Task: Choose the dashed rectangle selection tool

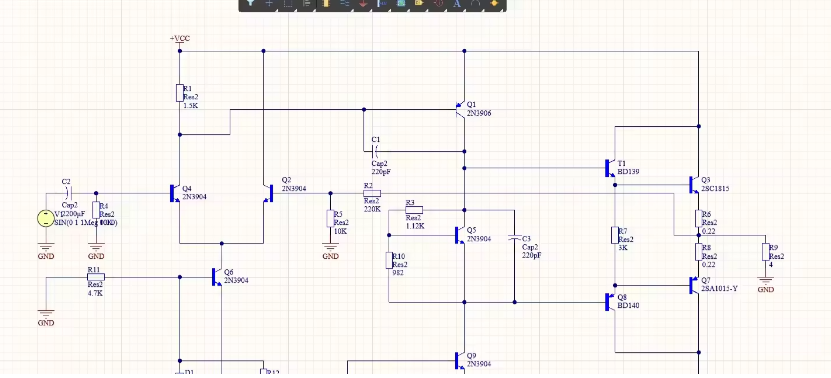Action: [288, 3]
